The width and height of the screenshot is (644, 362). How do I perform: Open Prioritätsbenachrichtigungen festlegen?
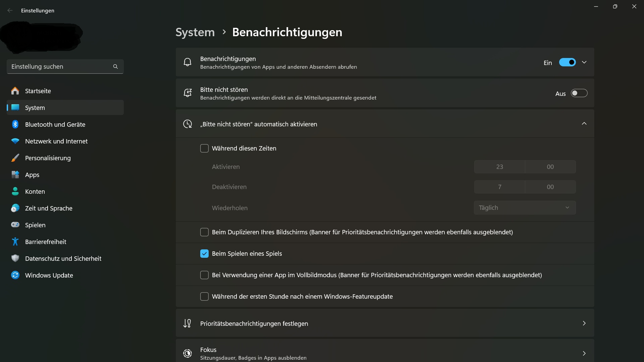(254, 323)
